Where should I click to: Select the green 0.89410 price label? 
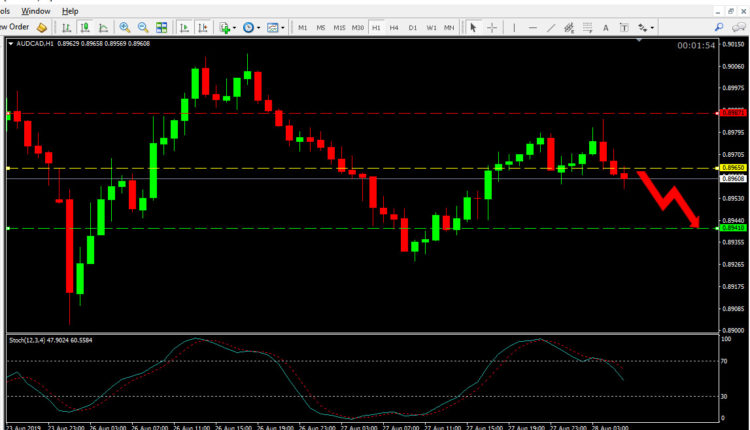733,228
